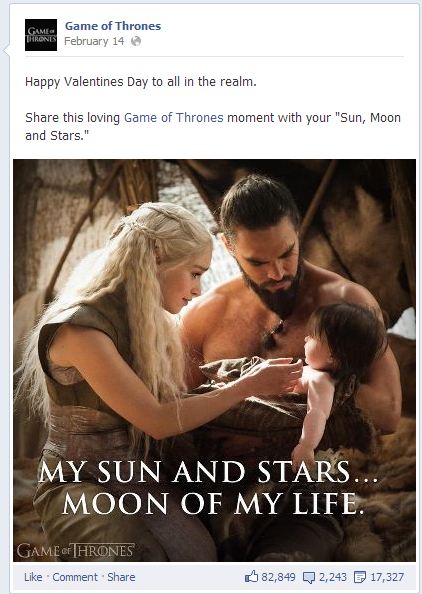The width and height of the screenshot is (422, 594).
Task: Click the Comment link under the photo
Action: [x=75, y=577]
